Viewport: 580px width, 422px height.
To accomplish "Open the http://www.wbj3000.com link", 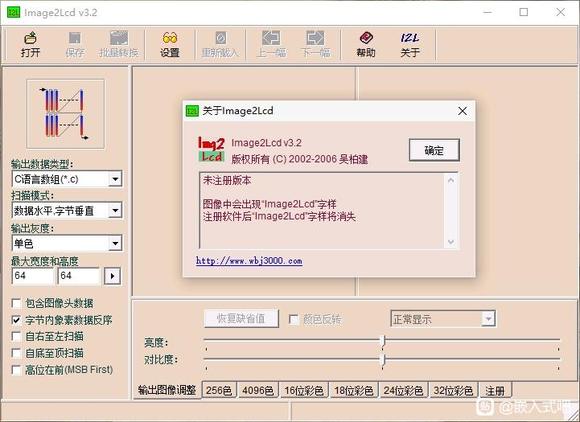I will [x=249, y=261].
